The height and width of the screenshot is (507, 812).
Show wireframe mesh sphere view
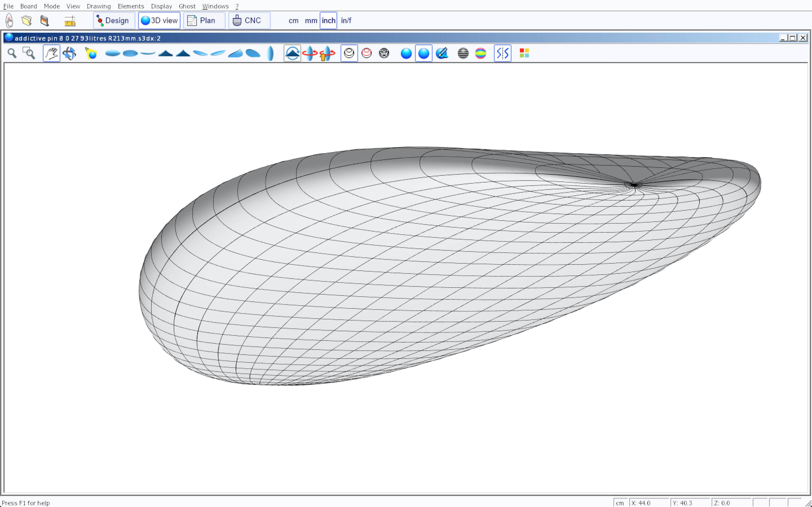(x=384, y=53)
